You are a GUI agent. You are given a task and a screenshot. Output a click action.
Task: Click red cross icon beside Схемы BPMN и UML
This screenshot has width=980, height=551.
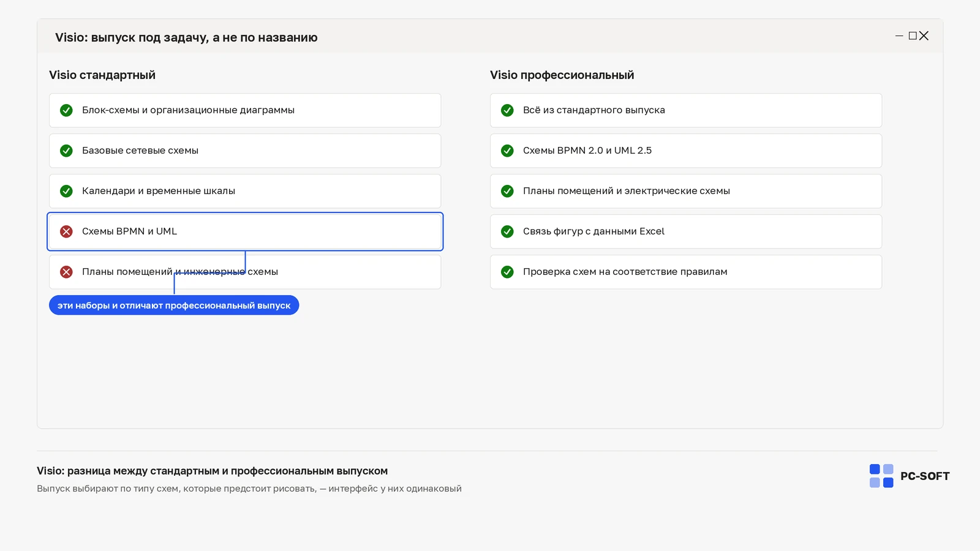point(66,231)
